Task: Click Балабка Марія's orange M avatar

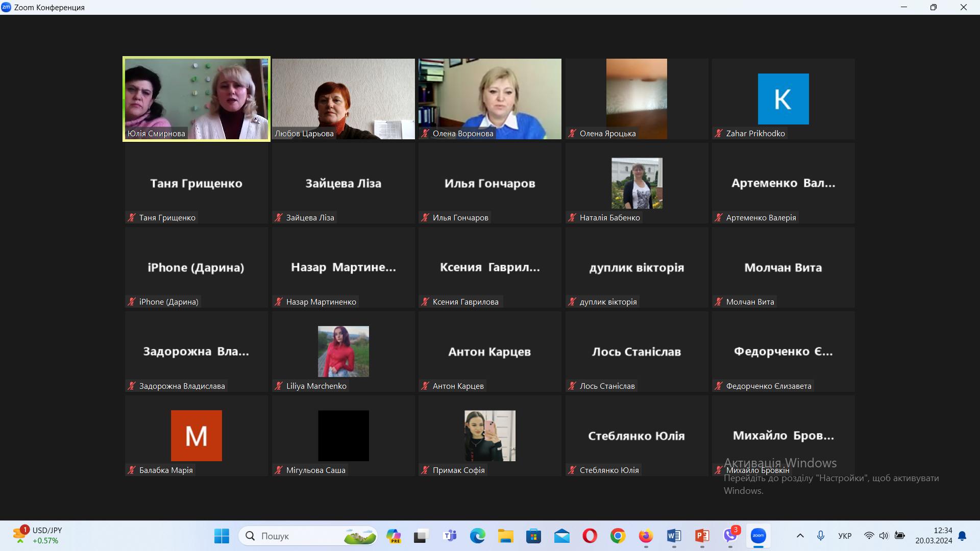Action: tap(197, 436)
